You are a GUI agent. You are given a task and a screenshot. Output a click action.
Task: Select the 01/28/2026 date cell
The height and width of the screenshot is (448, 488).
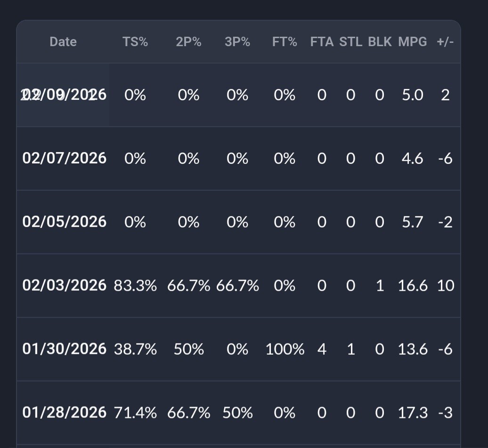[x=65, y=413]
